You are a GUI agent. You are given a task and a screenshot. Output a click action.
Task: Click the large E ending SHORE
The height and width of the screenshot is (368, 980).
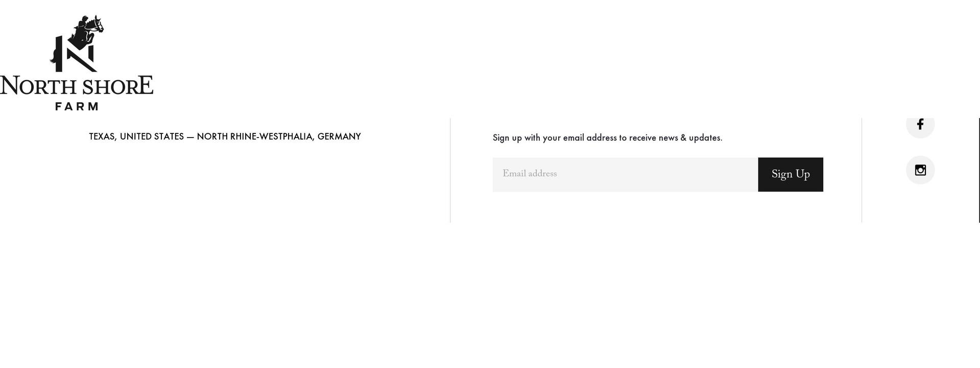tap(146, 85)
